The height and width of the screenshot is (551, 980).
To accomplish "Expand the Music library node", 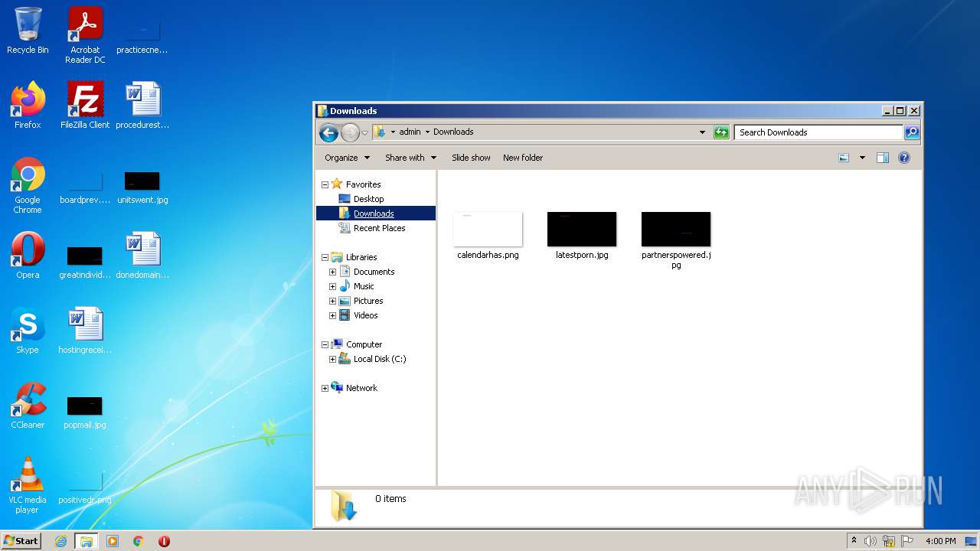I will (x=332, y=286).
